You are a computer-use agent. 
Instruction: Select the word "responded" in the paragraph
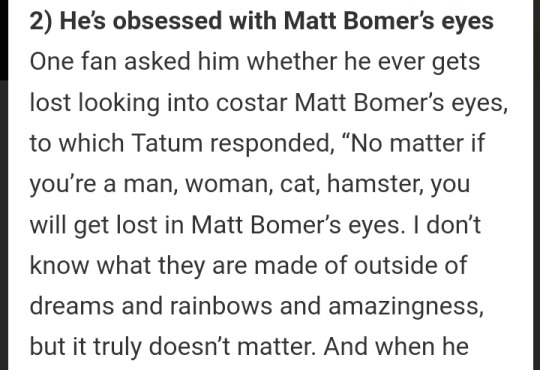[x=270, y=145]
